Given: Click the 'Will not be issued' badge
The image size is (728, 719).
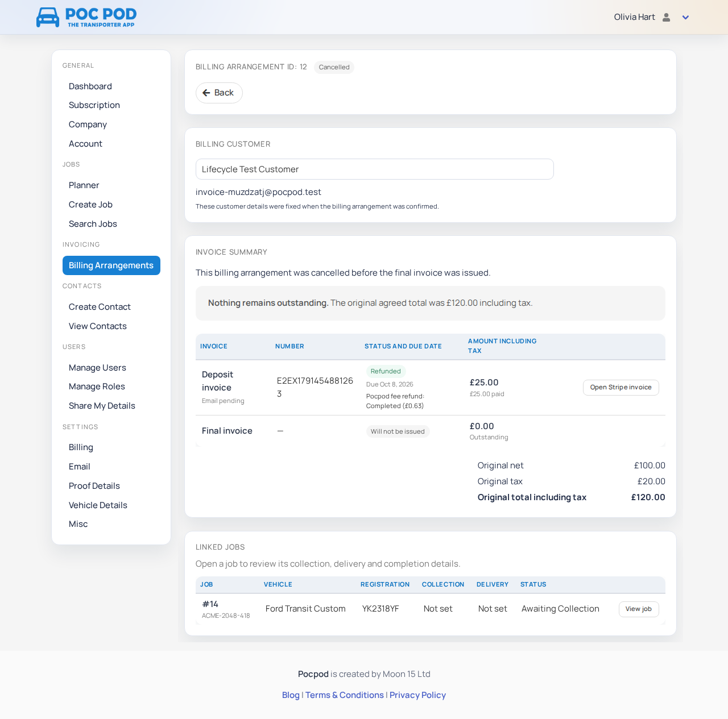Looking at the screenshot, I should click(x=398, y=431).
